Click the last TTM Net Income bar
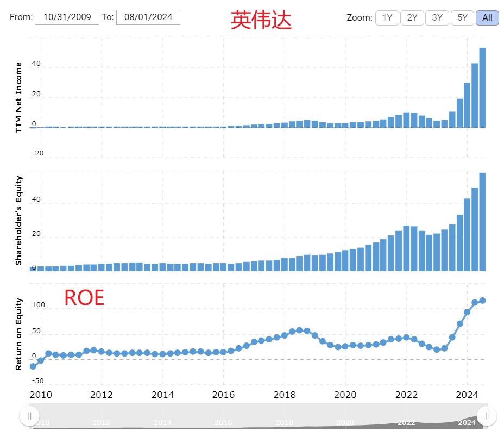The image size is (504, 437). (x=482, y=88)
